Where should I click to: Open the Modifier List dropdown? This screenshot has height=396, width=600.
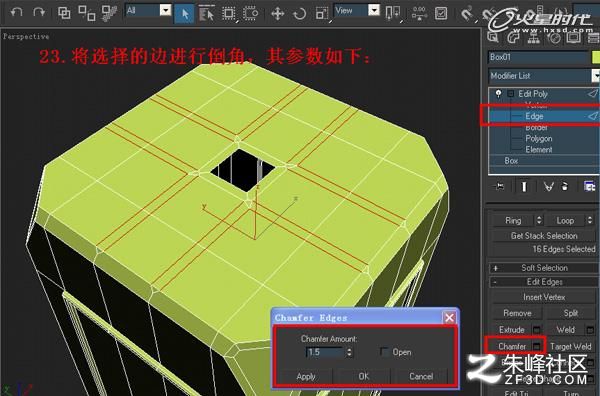pyautogui.click(x=543, y=76)
